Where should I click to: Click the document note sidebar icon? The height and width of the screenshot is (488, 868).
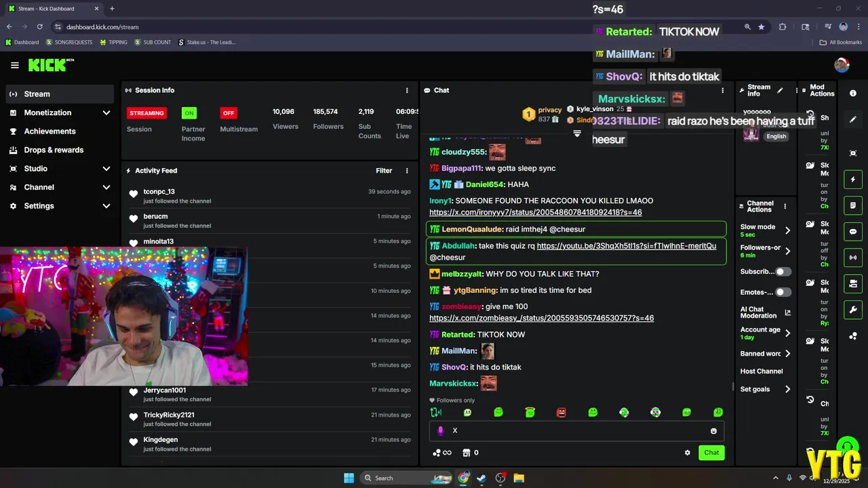point(853,205)
